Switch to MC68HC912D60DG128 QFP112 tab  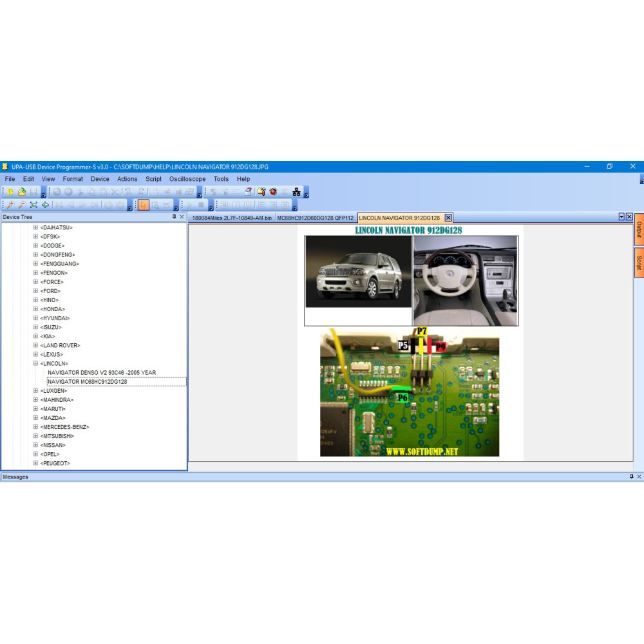316,218
